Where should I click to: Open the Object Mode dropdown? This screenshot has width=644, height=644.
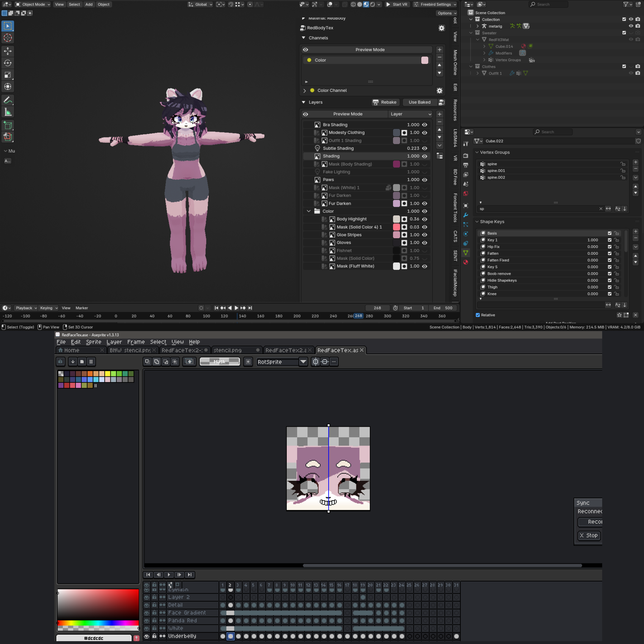33,4
